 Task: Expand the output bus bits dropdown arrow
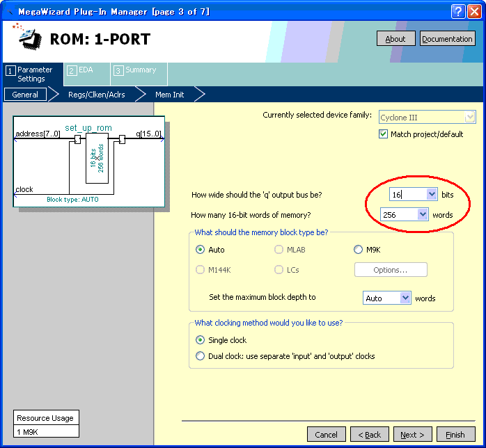pyautogui.click(x=432, y=194)
